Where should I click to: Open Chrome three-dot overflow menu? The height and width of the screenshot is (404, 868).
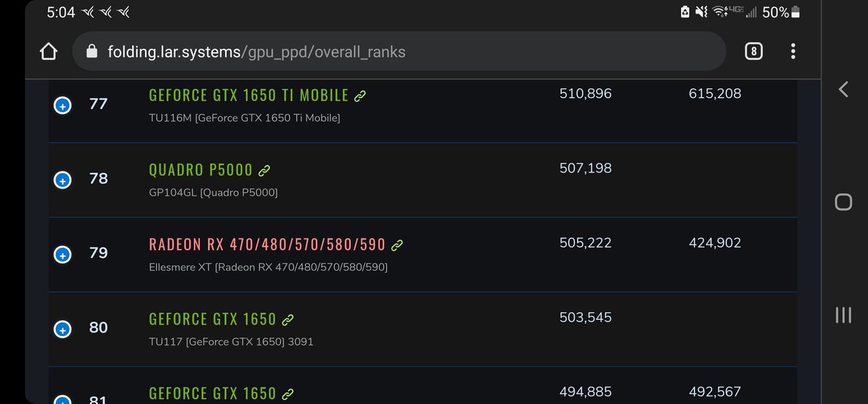tap(793, 52)
